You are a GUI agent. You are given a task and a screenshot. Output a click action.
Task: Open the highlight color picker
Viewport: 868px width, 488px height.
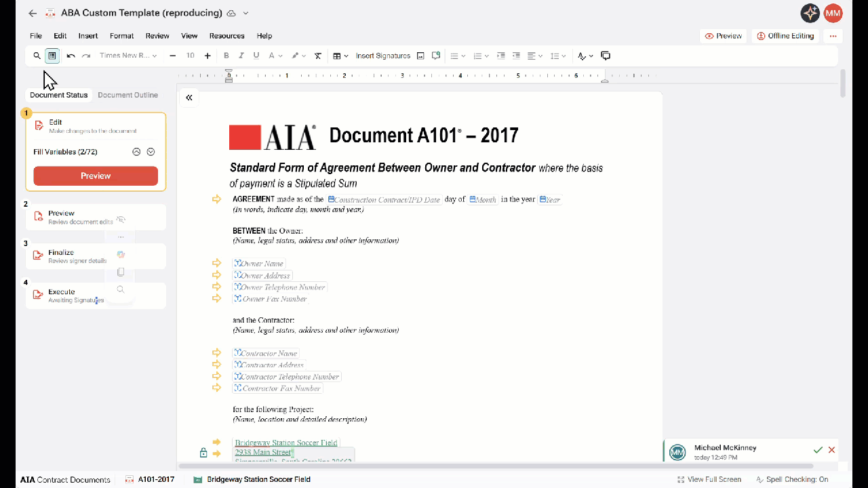pos(298,56)
